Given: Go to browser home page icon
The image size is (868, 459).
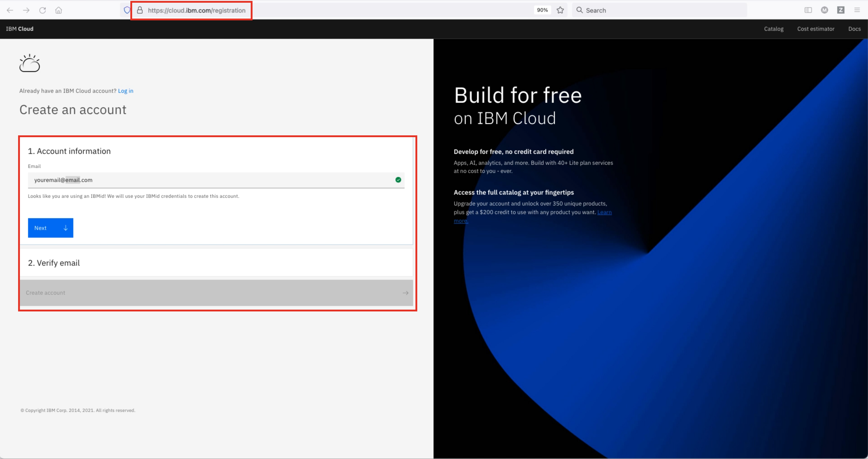Looking at the screenshot, I should 59,10.
